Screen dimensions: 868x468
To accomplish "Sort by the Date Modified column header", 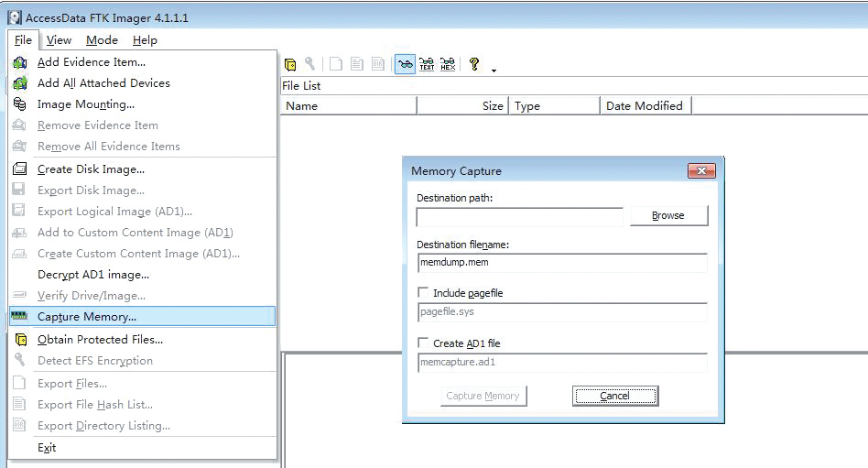I will [646, 106].
